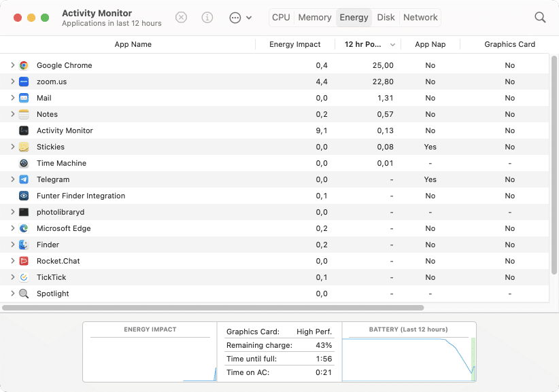Click the Time on AC 0:21 value
Image resolution: width=559 pixels, height=392 pixels.
[x=324, y=372]
